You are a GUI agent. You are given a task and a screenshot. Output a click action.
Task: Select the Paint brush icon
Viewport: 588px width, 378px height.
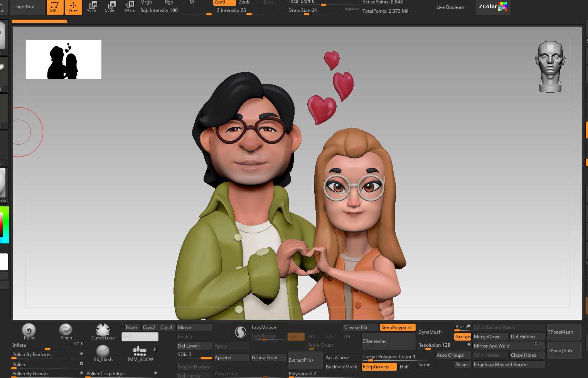tap(29, 330)
